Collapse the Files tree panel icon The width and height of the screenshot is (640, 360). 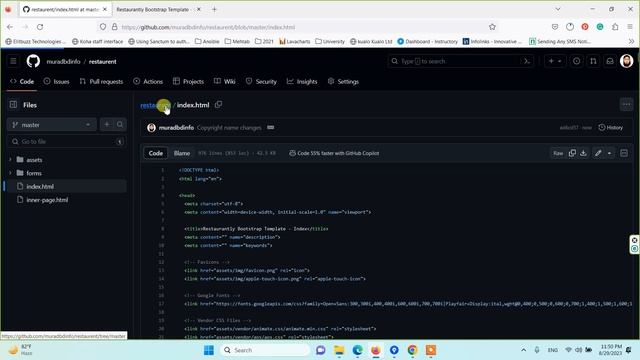13,105
